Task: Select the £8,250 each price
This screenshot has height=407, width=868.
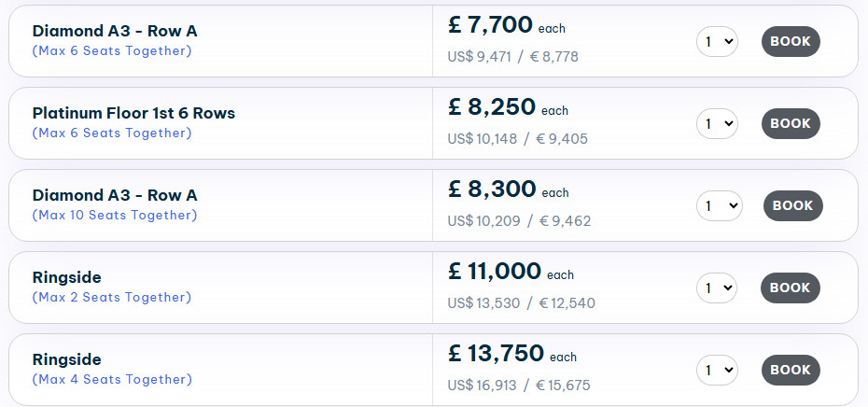Action: (x=507, y=108)
